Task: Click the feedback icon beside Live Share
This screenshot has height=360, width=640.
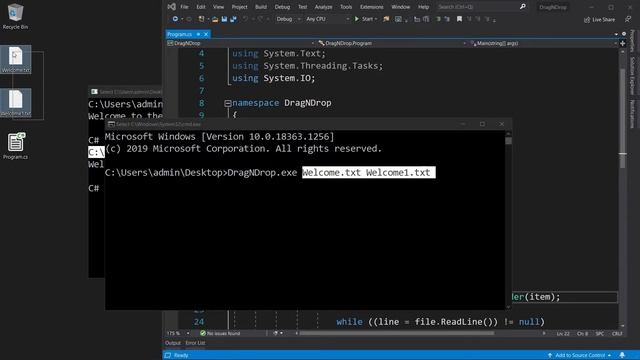Action: [x=628, y=19]
